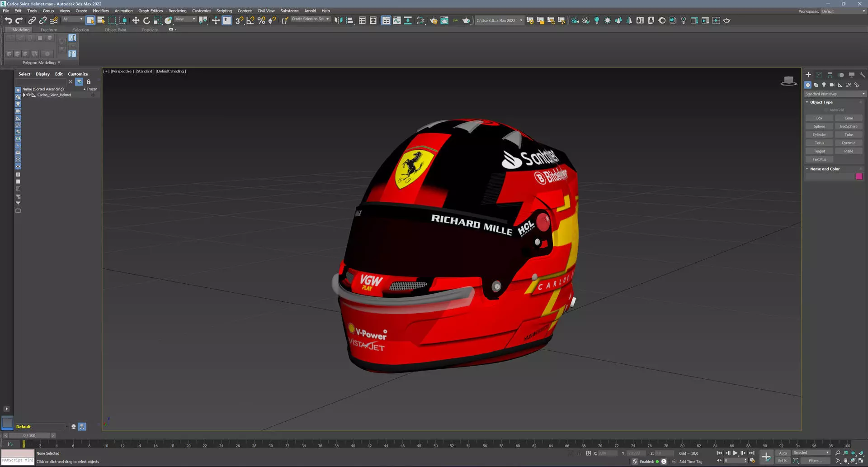Open Schematic View icon

pyautogui.click(x=408, y=20)
